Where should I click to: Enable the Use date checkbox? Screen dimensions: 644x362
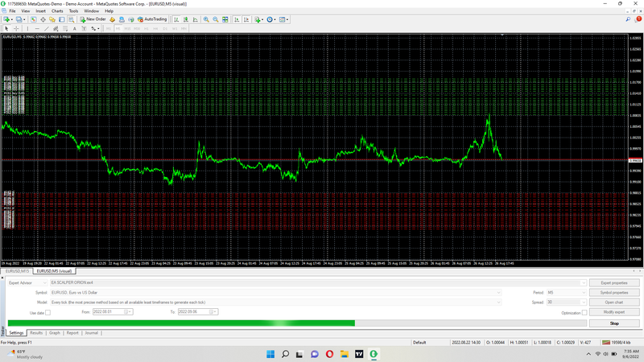pyautogui.click(x=47, y=312)
